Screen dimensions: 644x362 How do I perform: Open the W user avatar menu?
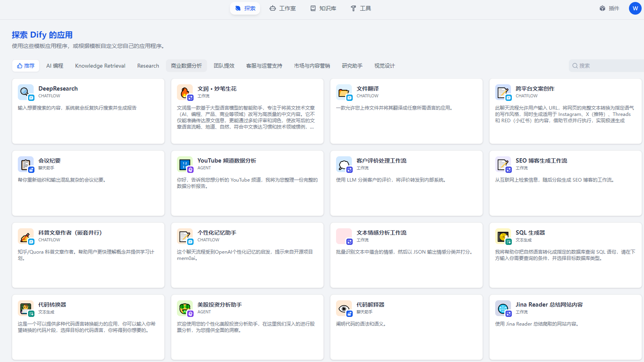[635, 8]
